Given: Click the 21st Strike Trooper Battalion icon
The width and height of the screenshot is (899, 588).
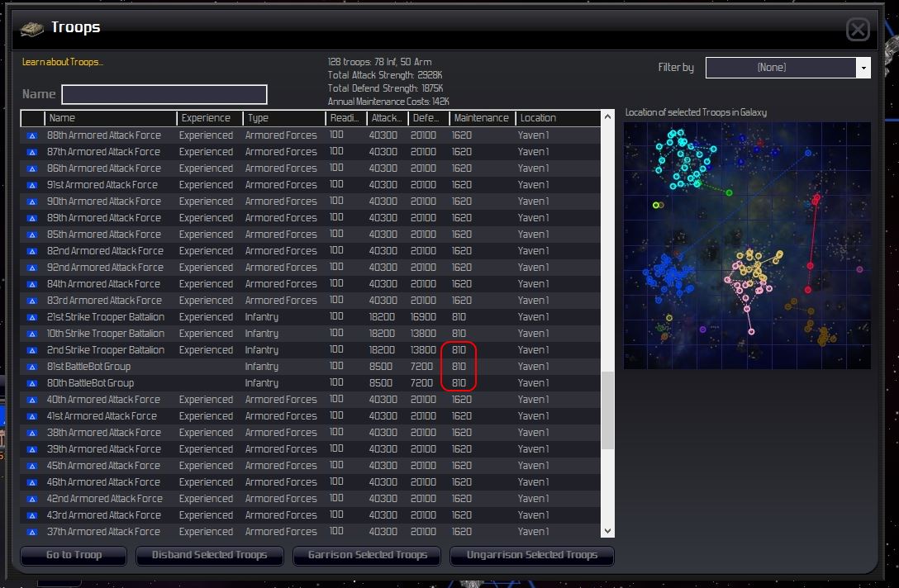Looking at the screenshot, I should pos(32,317).
